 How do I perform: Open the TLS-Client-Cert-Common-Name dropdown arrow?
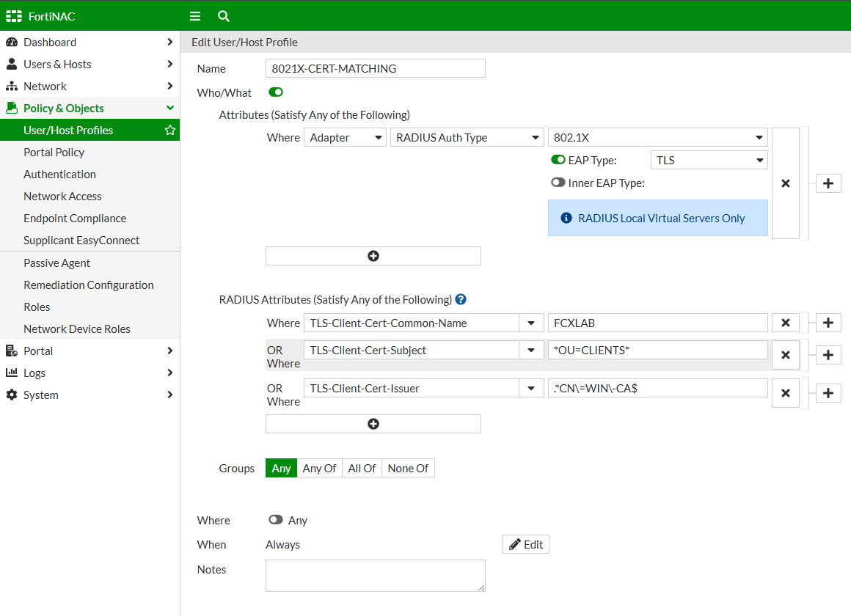(531, 323)
